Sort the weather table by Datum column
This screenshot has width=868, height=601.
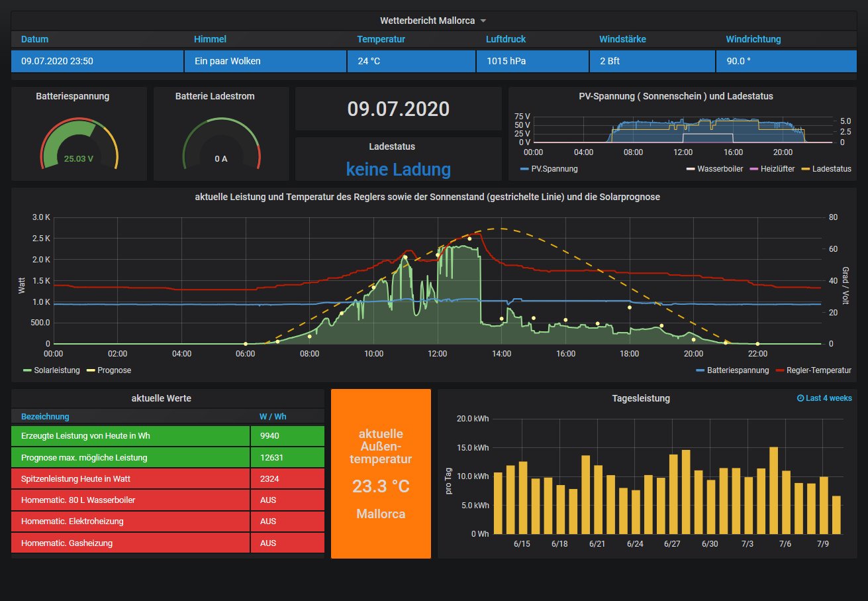[x=34, y=39]
